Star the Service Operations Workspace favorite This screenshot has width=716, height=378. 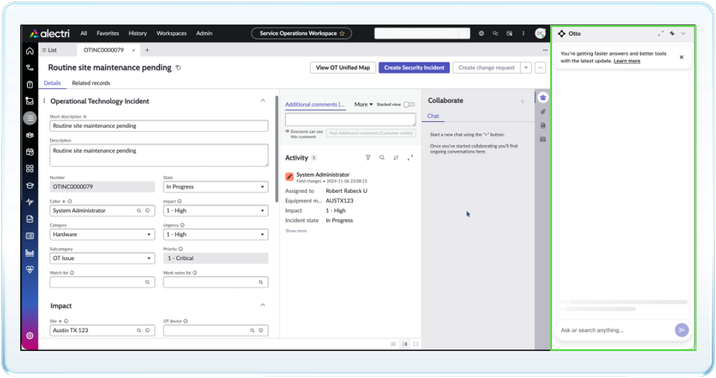tap(342, 33)
